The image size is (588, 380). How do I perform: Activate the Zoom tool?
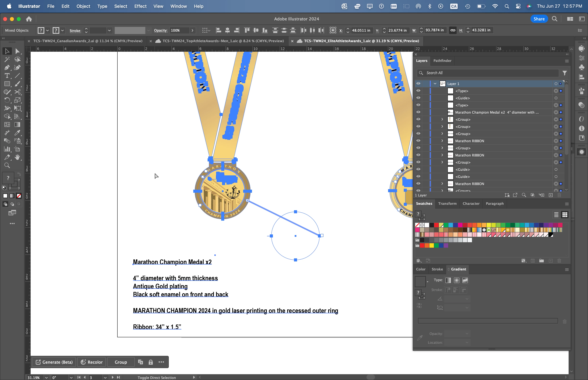(7, 165)
